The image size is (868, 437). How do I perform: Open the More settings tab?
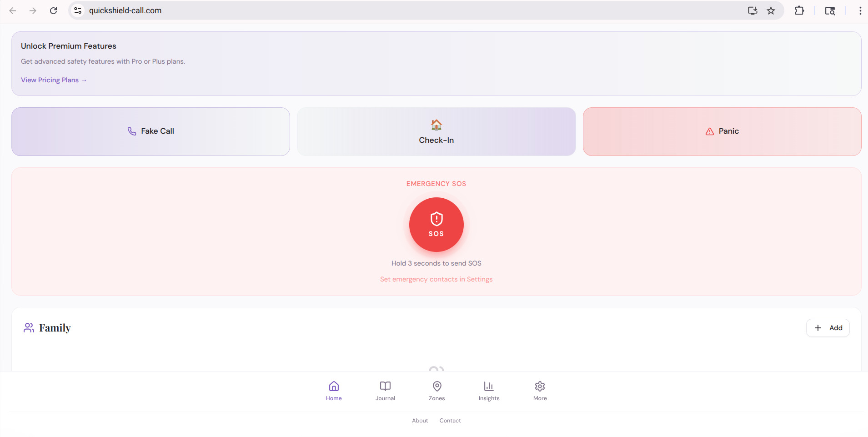click(540, 391)
